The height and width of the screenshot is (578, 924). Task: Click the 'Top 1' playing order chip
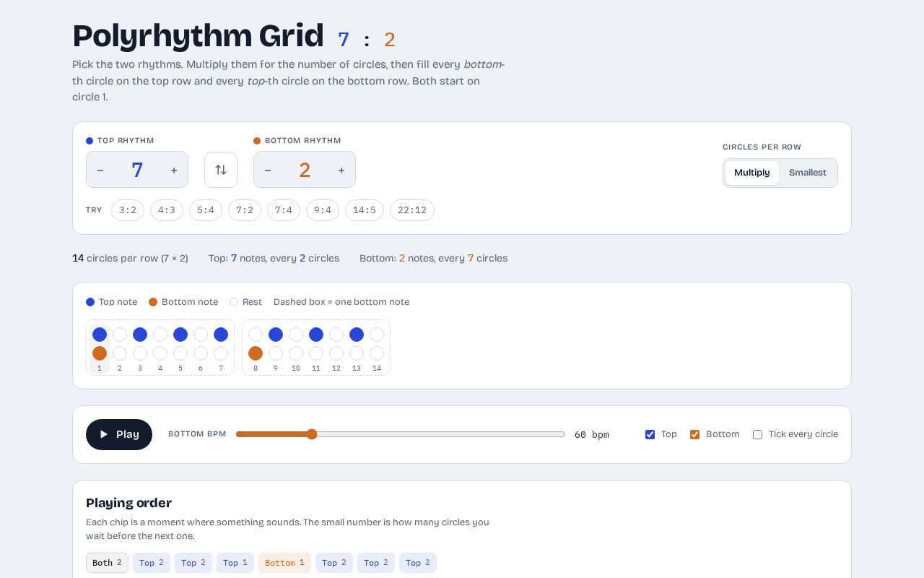(235, 563)
